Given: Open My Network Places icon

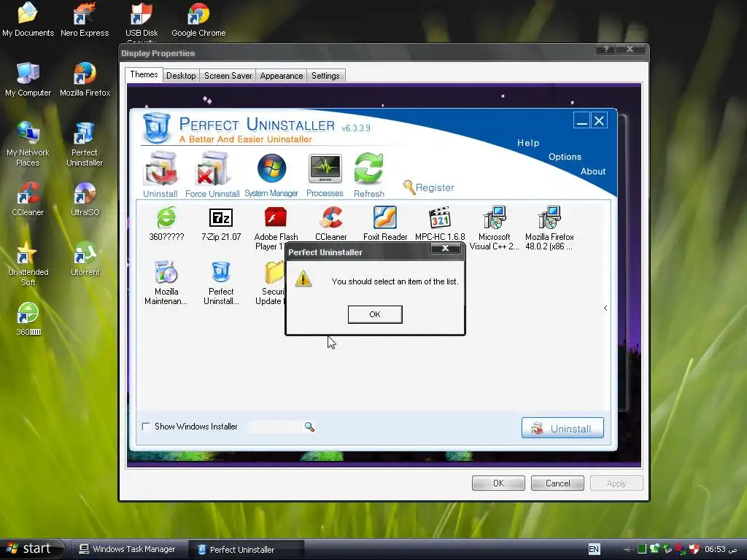Looking at the screenshot, I should click(x=28, y=144).
